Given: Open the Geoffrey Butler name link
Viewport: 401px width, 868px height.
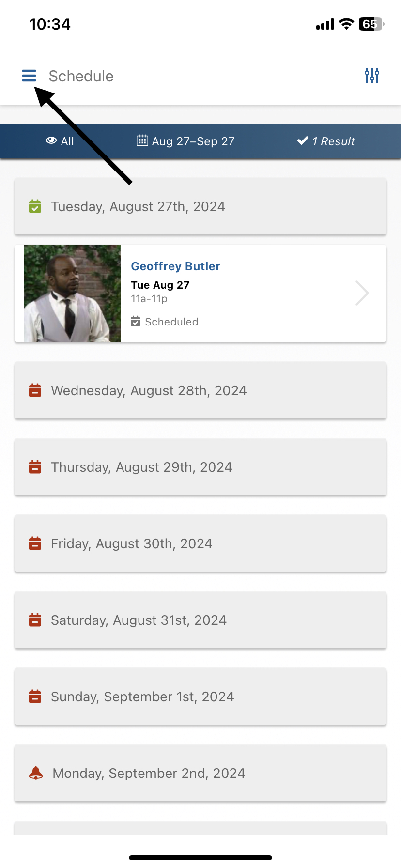Looking at the screenshot, I should click(x=176, y=266).
